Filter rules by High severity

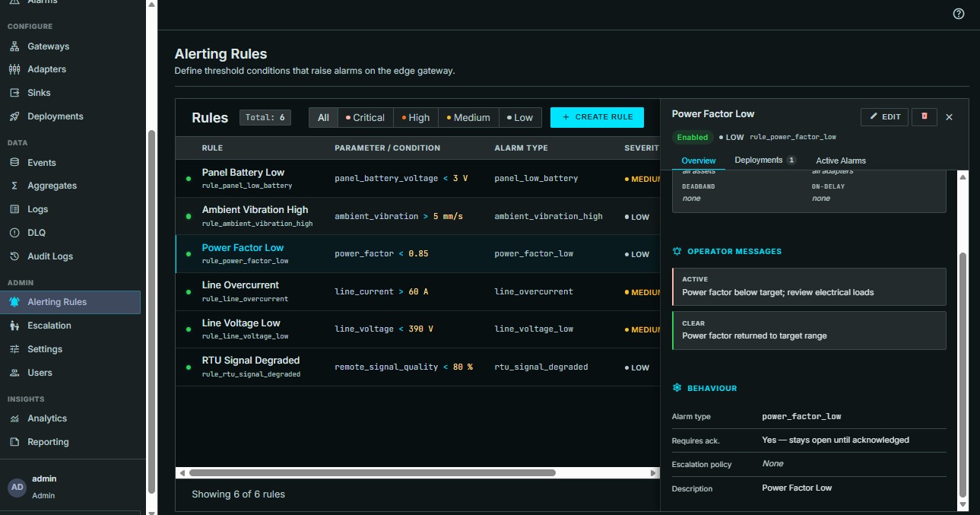pyautogui.click(x=416, y=117)
